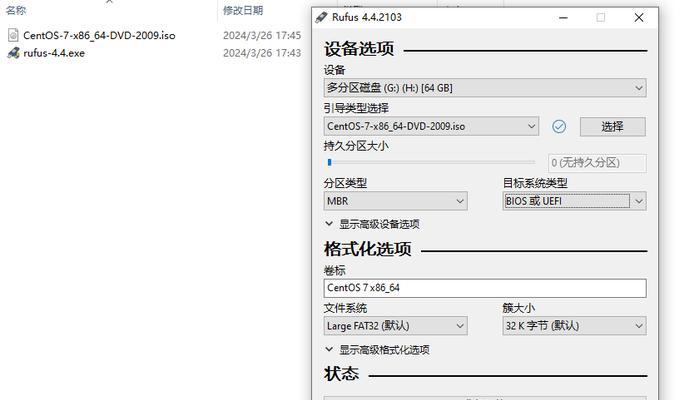Click the 选择 button to choose an ISO
Screen dimensions: 699x400
tap(613, 127)
